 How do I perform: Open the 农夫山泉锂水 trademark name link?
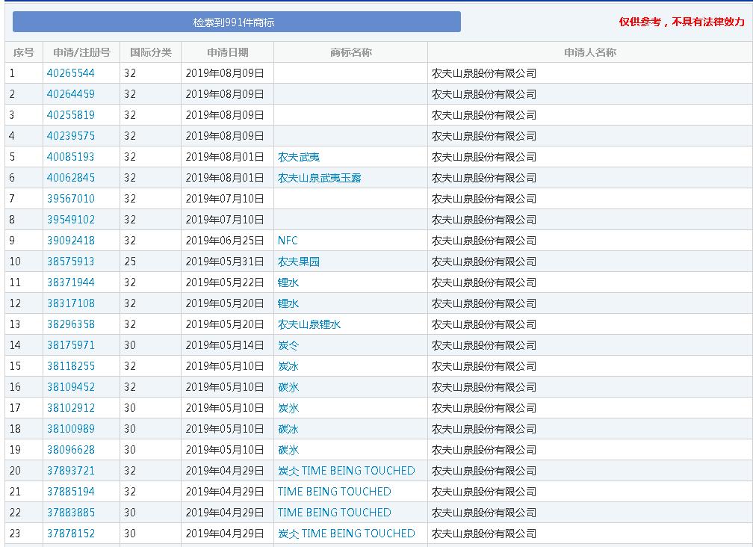click(309, 324)
